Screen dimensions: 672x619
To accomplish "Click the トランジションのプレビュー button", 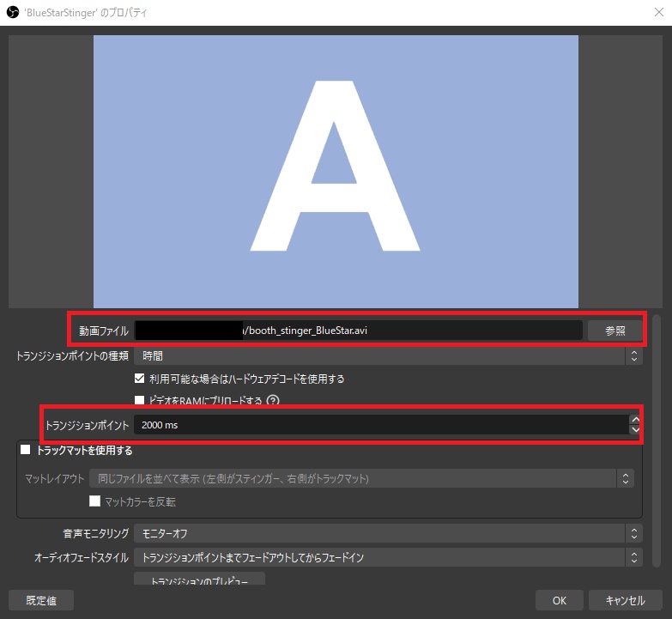I will pos(199,579).
